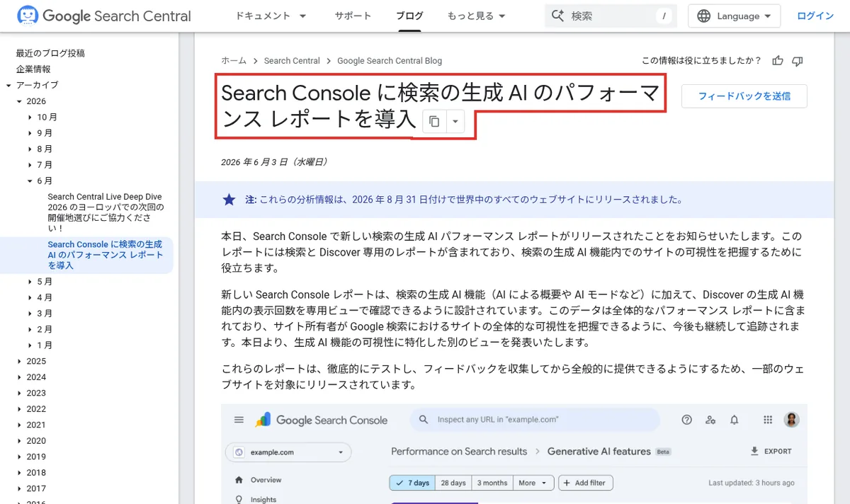Expand the 2020 archive year
Viewport: 850px width, 504px height.
19,441
